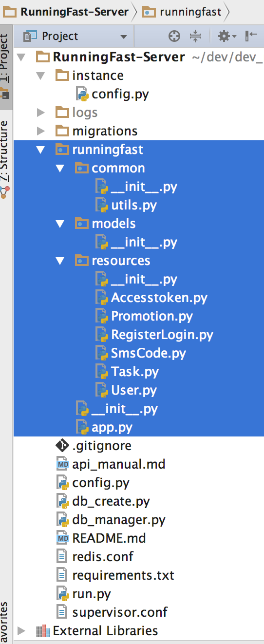Select RegisterLogin.py file
The image size is (264, 644).
[x=162, y=335]
